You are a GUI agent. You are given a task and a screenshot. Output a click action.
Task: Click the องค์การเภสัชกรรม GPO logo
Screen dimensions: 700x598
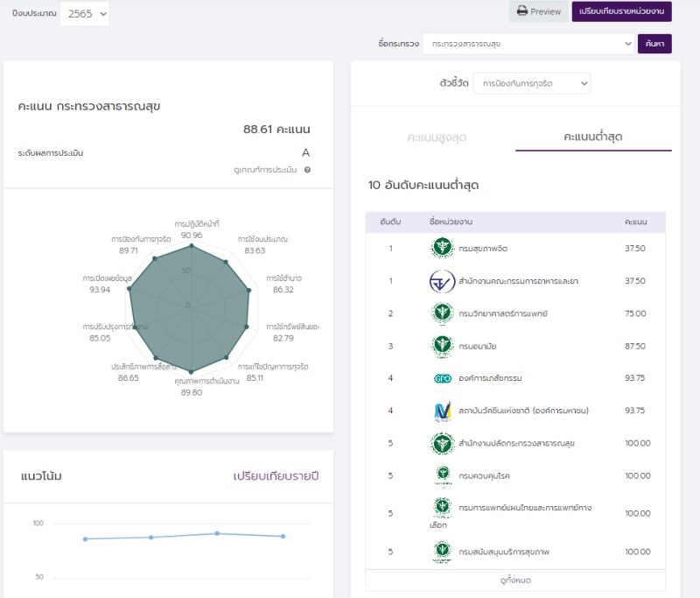tap(442, 378)
